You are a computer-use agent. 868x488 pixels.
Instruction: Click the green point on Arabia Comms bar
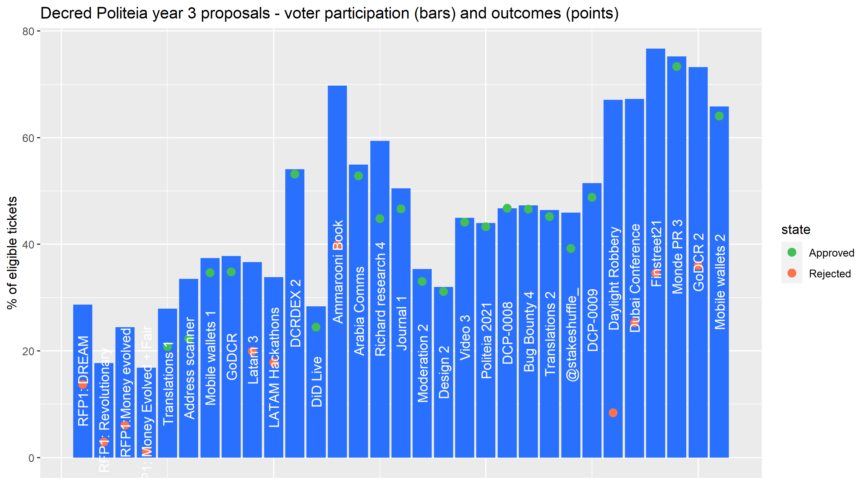(x=358, y=176)
